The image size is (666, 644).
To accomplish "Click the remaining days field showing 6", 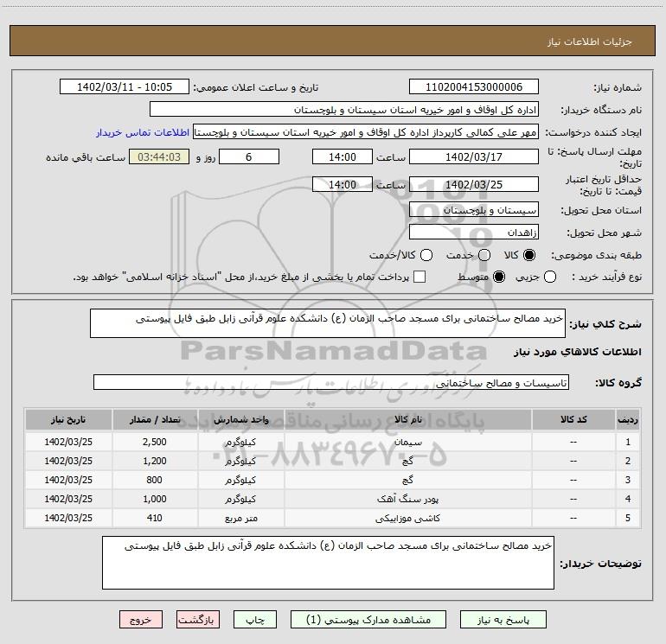I will pos(249,156).
